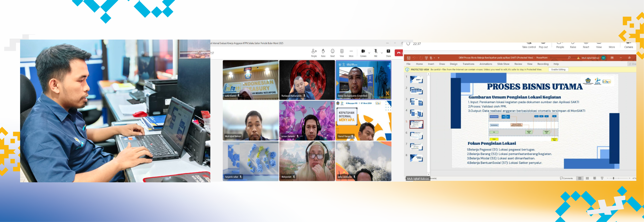Open the Insert ribbon tab
The width and height of the screenshot is (644, 222).
coord(431,64)
